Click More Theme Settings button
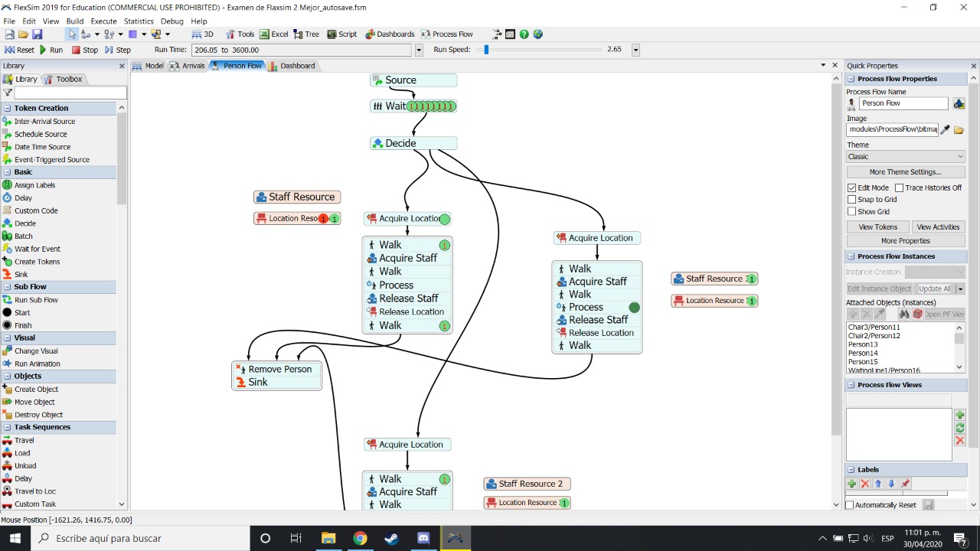 point(906,172)
